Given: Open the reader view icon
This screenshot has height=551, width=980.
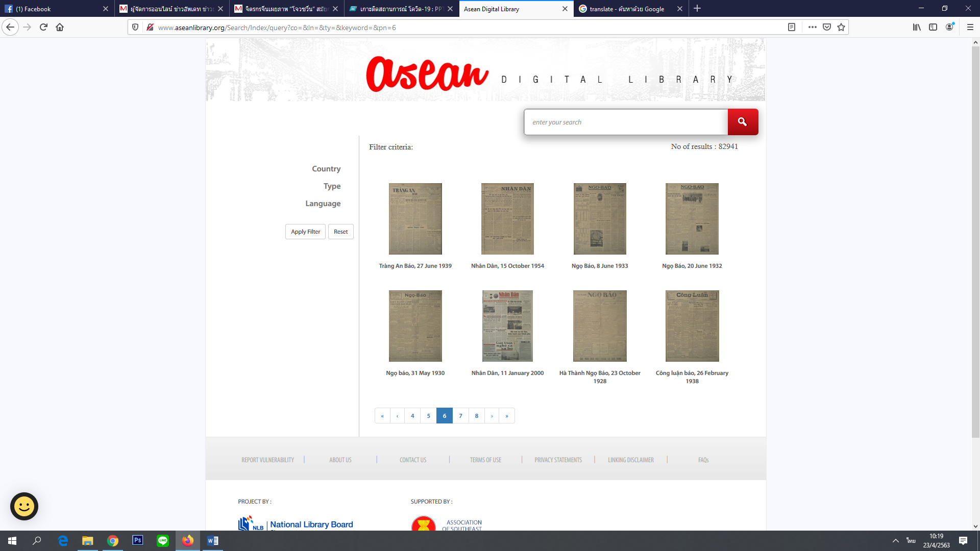Looking at the screenshot, I should tap(792, 28).
